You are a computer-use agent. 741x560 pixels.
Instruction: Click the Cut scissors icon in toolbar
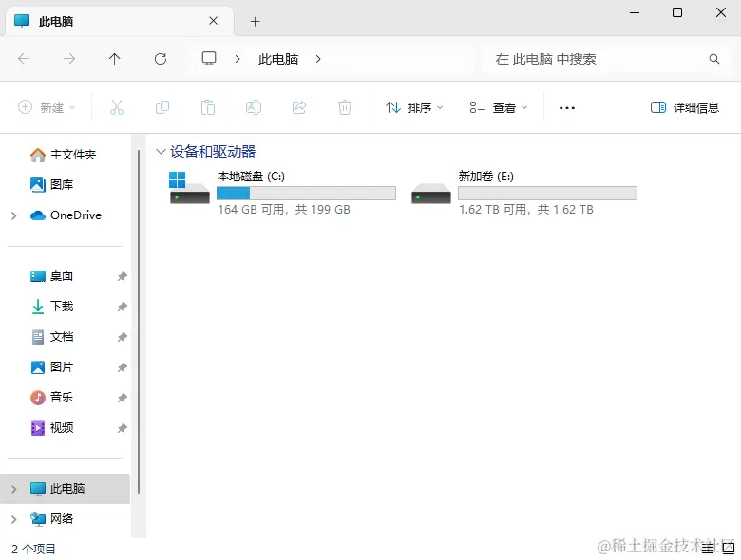[x=116, y=107]
